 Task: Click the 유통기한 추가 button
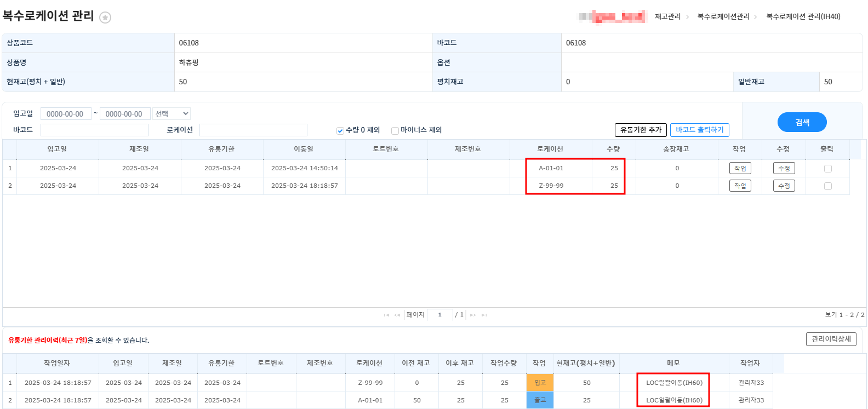pos(641,130)
